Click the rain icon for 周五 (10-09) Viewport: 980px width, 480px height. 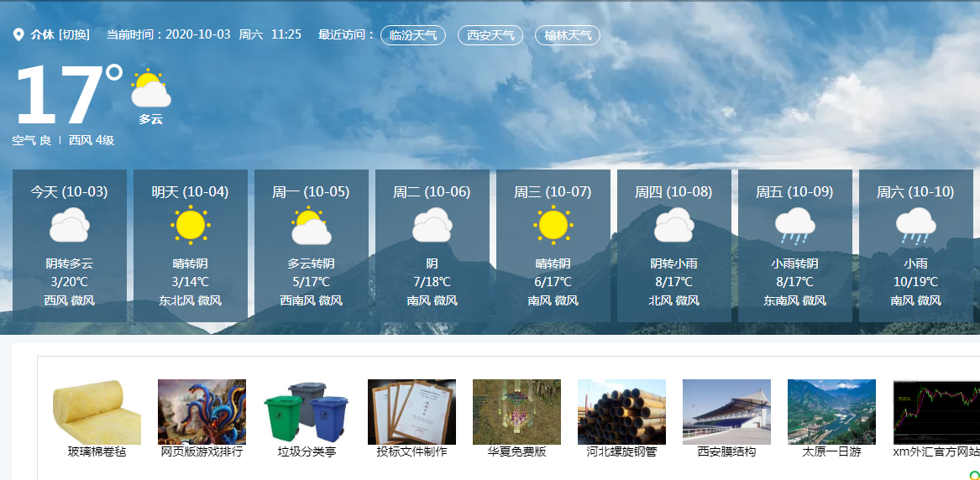coord(795,226)
